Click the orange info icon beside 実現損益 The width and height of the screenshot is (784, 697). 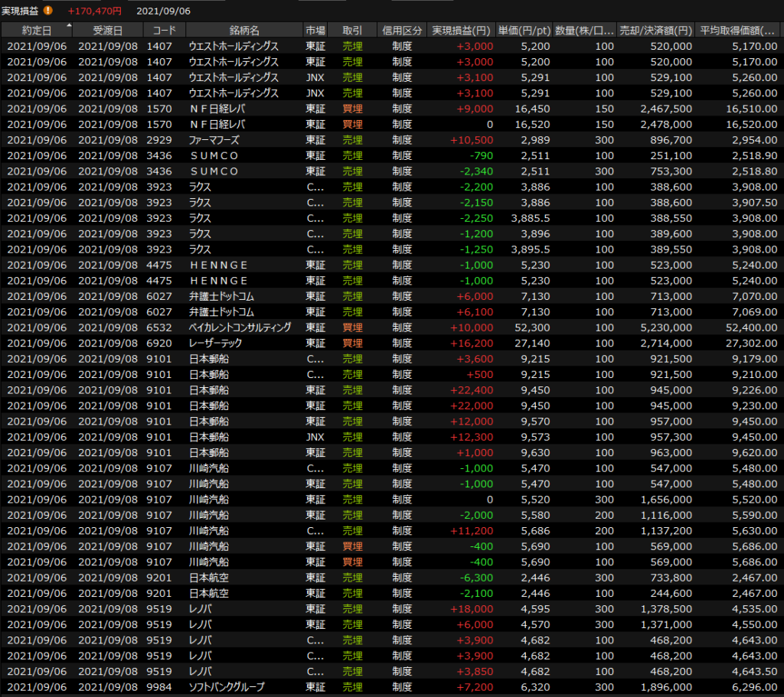[x=48, y=11]
